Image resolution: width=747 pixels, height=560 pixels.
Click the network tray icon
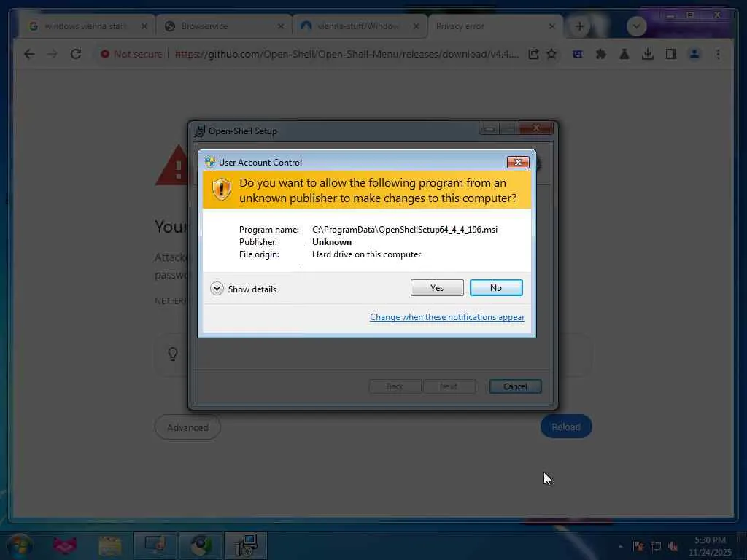point(656,546)
